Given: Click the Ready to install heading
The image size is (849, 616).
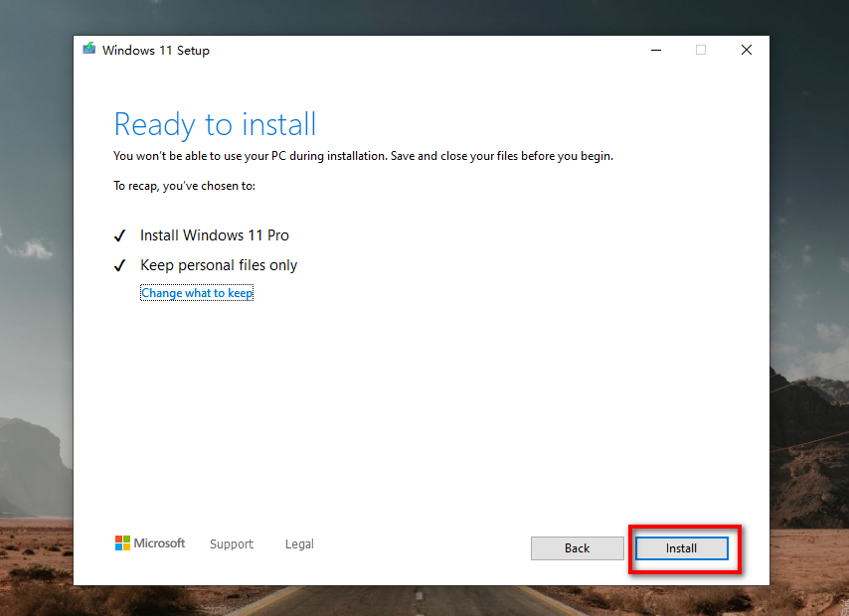Looking at the screenshot, I should click(215, 125).
